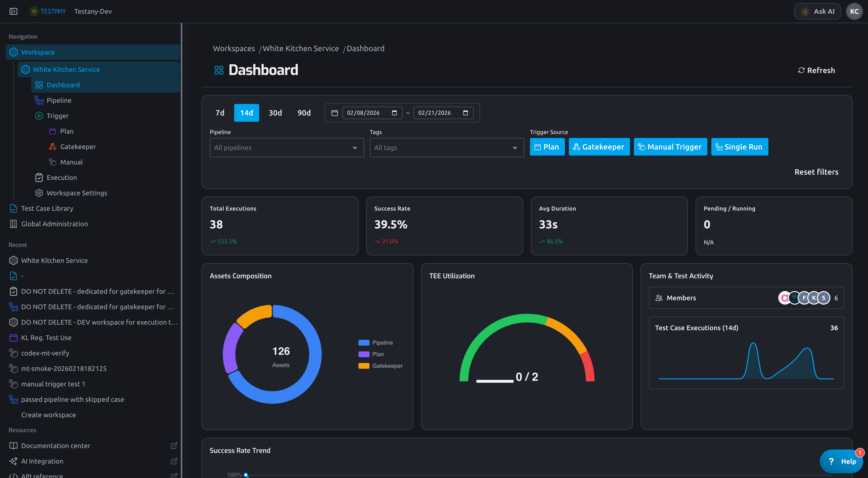The width and height of the screenshot is (868, 478).
Task: Click the Ask AI sparkle icon
Action: 805,12
